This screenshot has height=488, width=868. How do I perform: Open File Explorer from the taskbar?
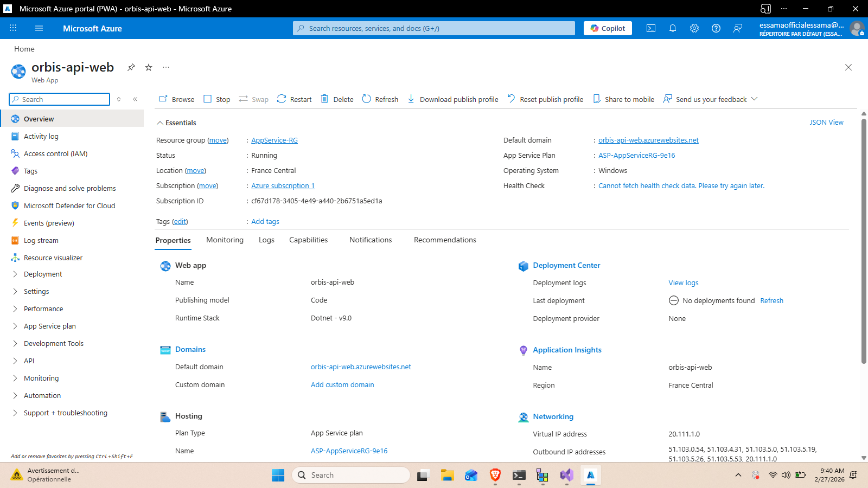(x=447, y=476)
